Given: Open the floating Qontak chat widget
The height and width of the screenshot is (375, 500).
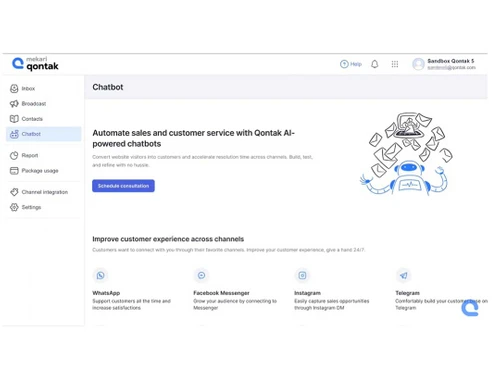Looking at the screenshot, I should [x=470, y=307].
